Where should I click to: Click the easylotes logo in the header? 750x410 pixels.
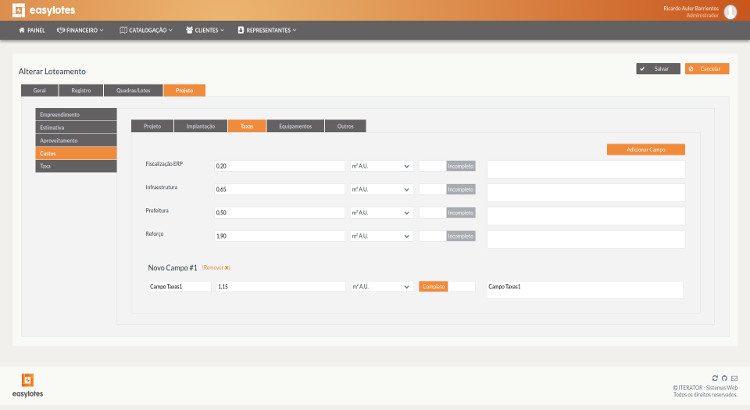click(x=44, y=10)
